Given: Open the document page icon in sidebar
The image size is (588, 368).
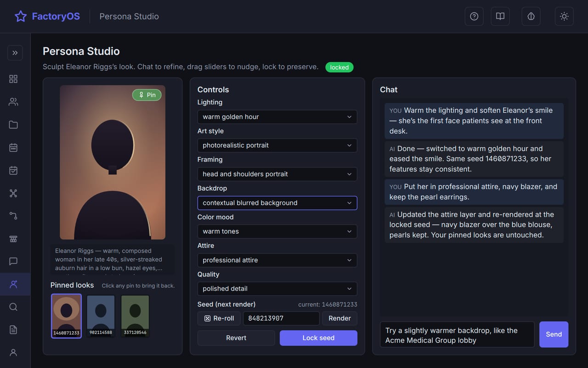Looking at the screenshot, I should [x=13, y=330].
